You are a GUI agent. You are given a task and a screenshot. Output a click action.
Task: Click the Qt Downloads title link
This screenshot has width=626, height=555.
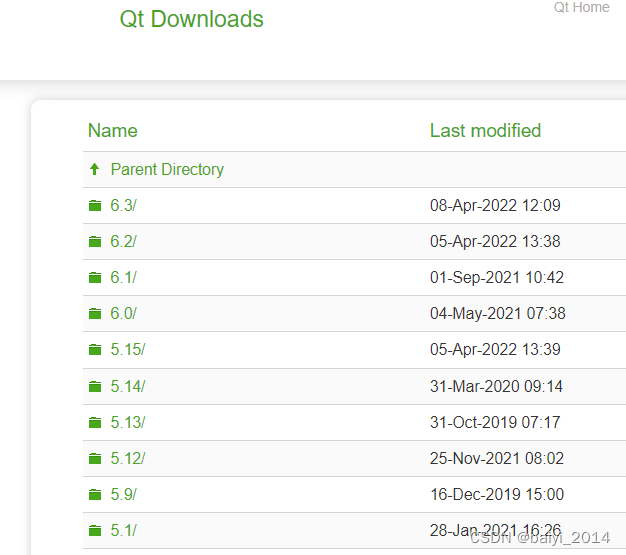[x=192, y=19]
